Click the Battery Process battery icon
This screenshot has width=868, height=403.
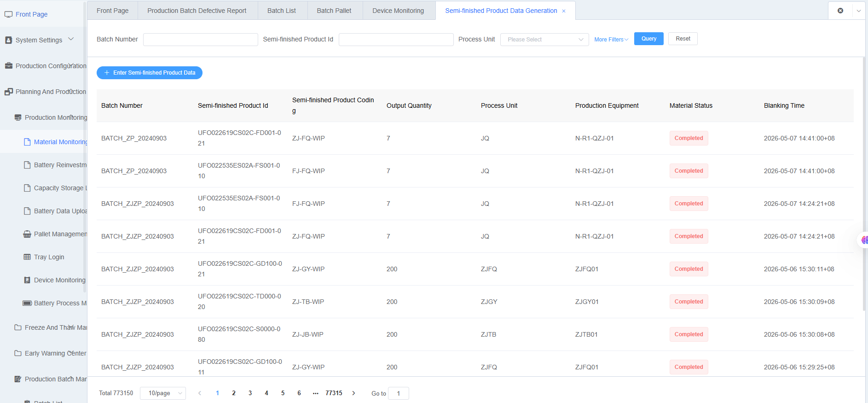point(27,303)
